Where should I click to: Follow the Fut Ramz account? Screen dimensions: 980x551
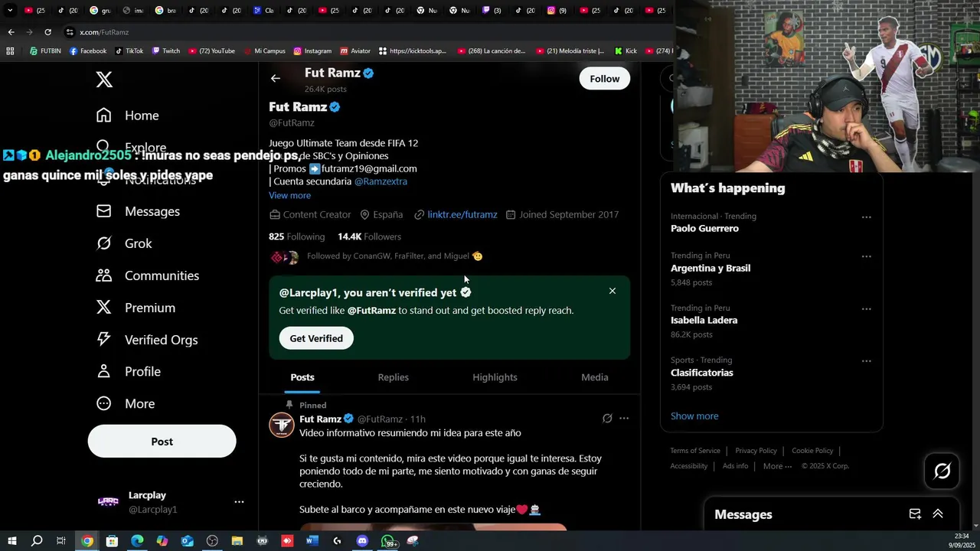click(605, 79)
